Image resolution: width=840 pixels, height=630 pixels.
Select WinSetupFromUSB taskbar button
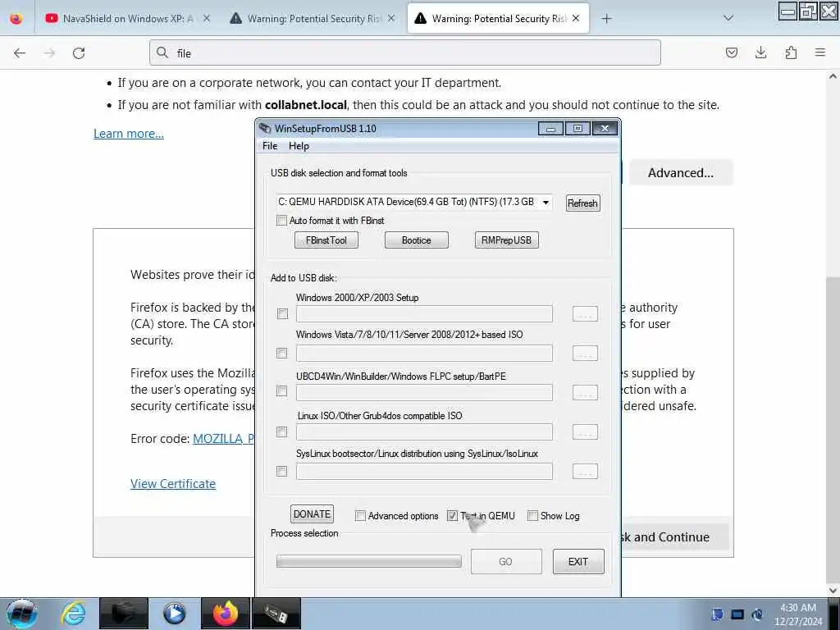click(x=276, y=614)
